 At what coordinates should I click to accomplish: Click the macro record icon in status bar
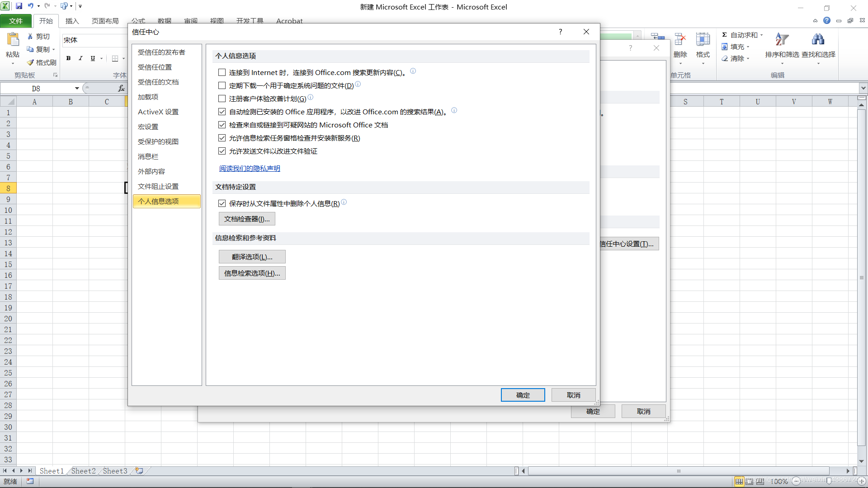[30, 481]
